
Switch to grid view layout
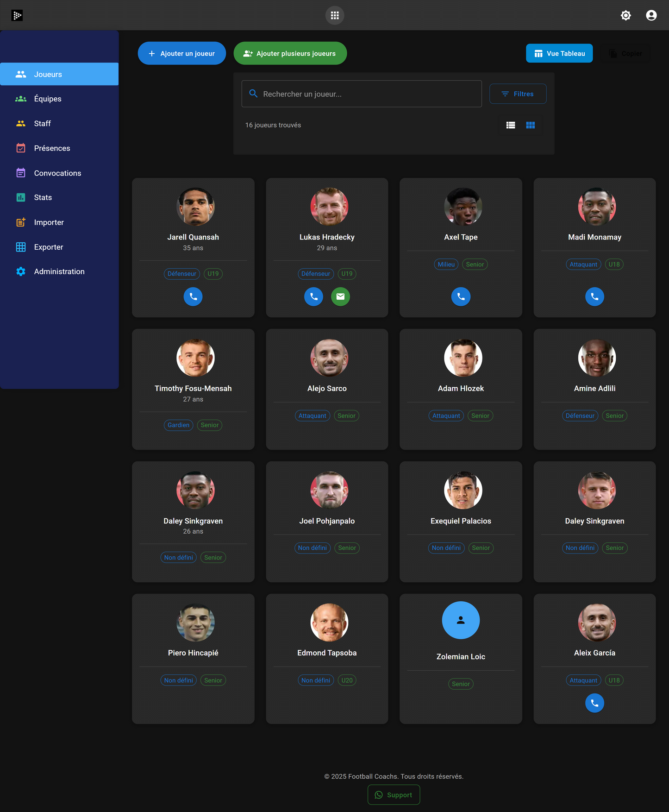coord(531,125)
